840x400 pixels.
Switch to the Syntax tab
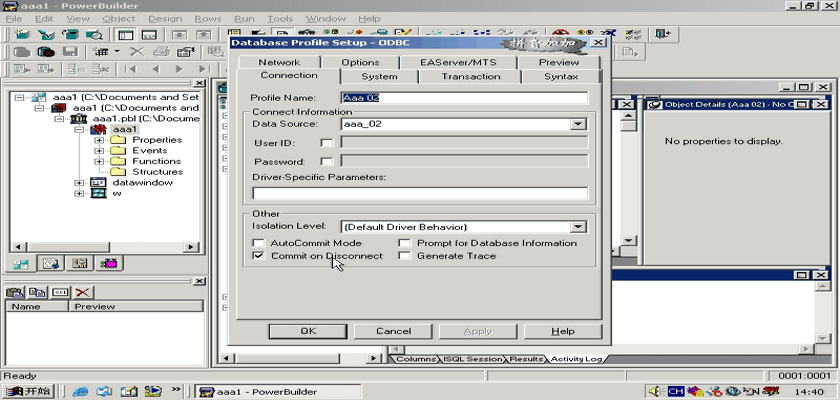(x=561, y=77)
